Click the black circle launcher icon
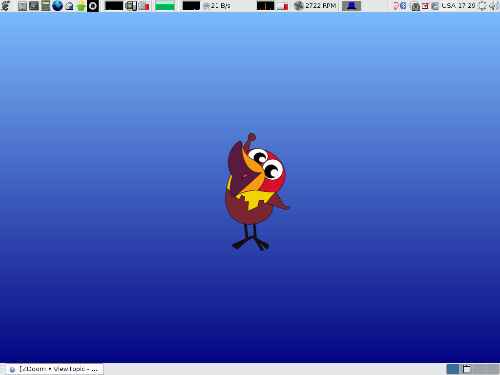This screenshot has height=375, width=500. coord(93,6)
